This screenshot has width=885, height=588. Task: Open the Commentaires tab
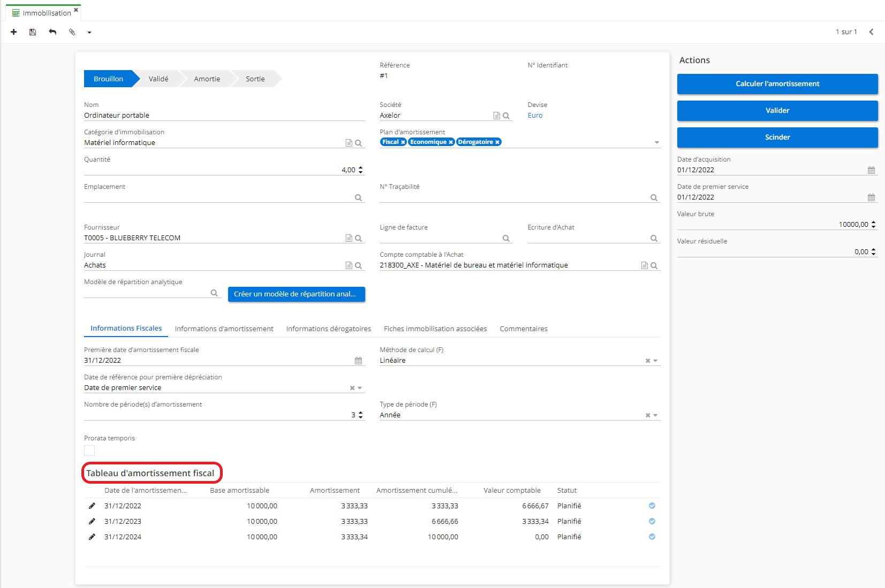point(524,329)
